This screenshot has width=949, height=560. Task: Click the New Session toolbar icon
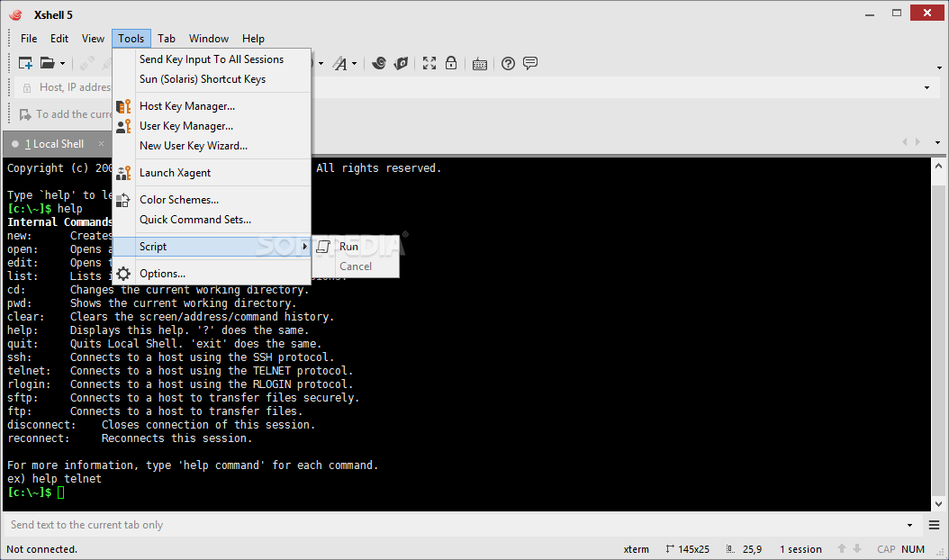(25, 63)
